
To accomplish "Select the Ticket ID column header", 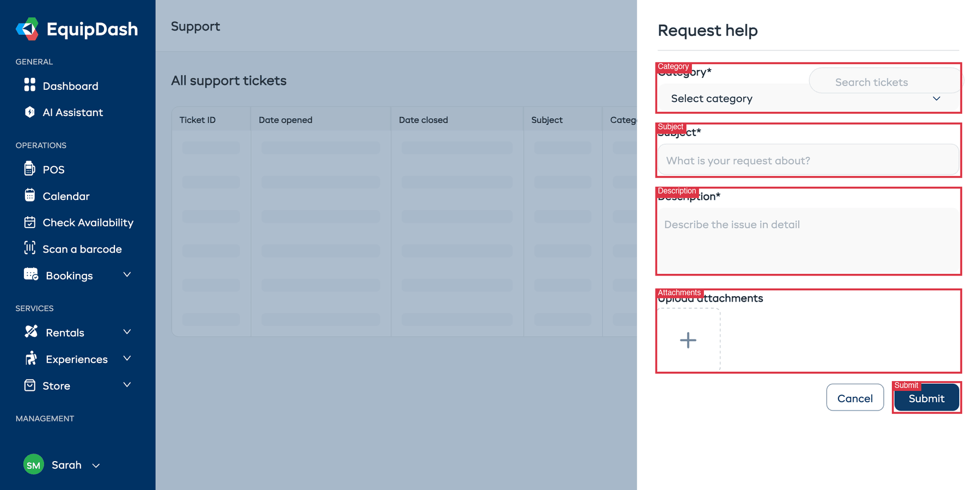I will (197, 120).
